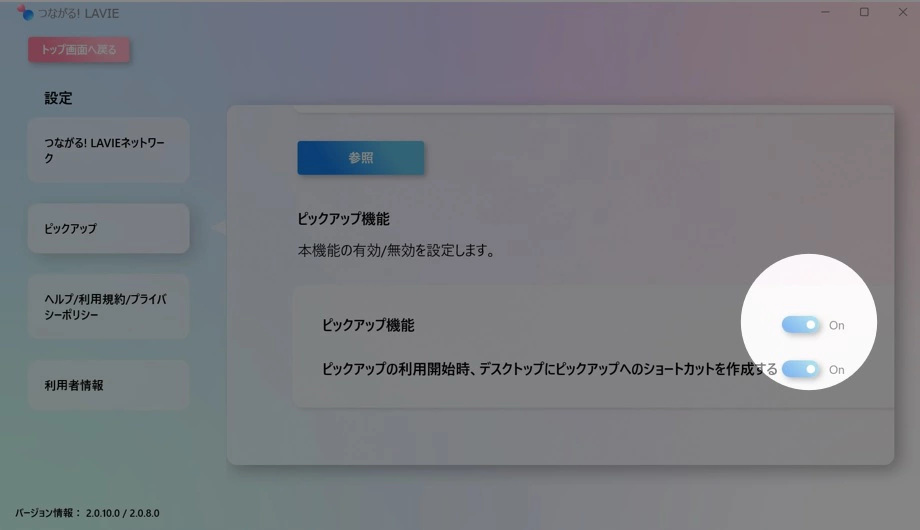Open ヘルプ/利用規約/プライバシーポリシー section
The image size is (920, 530).
coord(109,306)
